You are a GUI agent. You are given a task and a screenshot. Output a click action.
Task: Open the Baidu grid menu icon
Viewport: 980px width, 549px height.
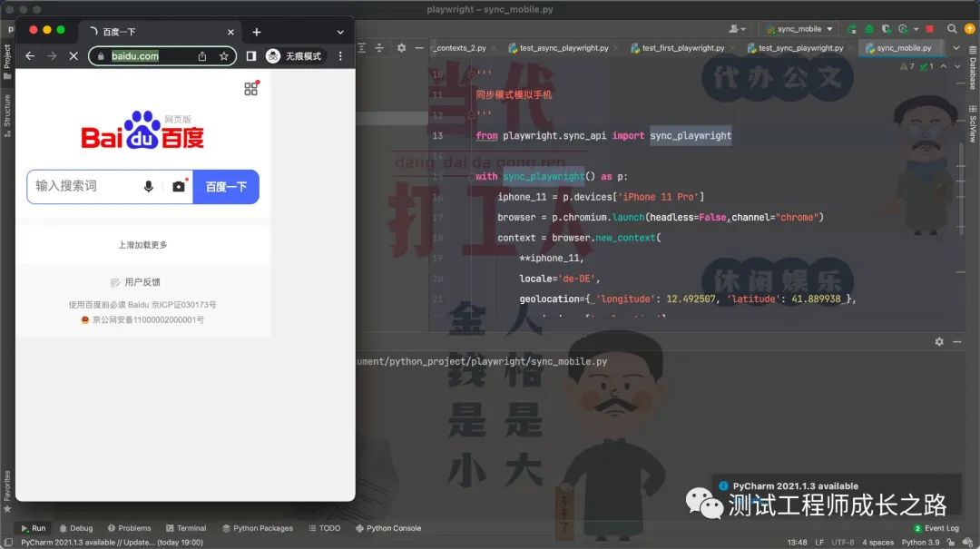coord(250,89)
